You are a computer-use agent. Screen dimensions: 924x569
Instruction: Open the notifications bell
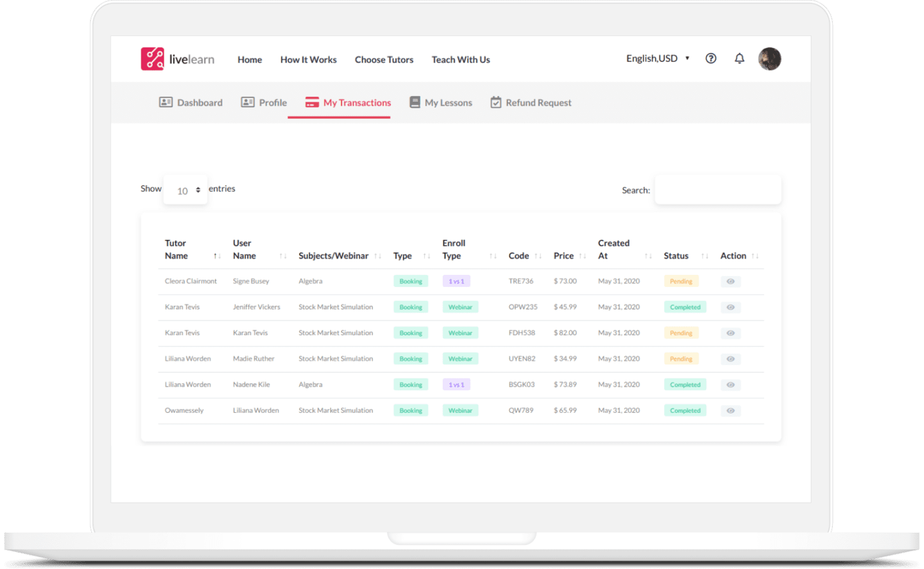[739, 58]
